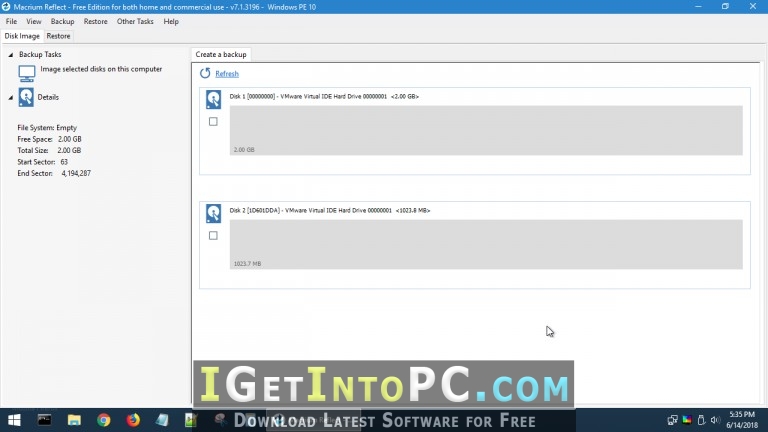
Task: Collapse the Backup Tasks section
Action: pyautogui.click(x=10, y=55)
